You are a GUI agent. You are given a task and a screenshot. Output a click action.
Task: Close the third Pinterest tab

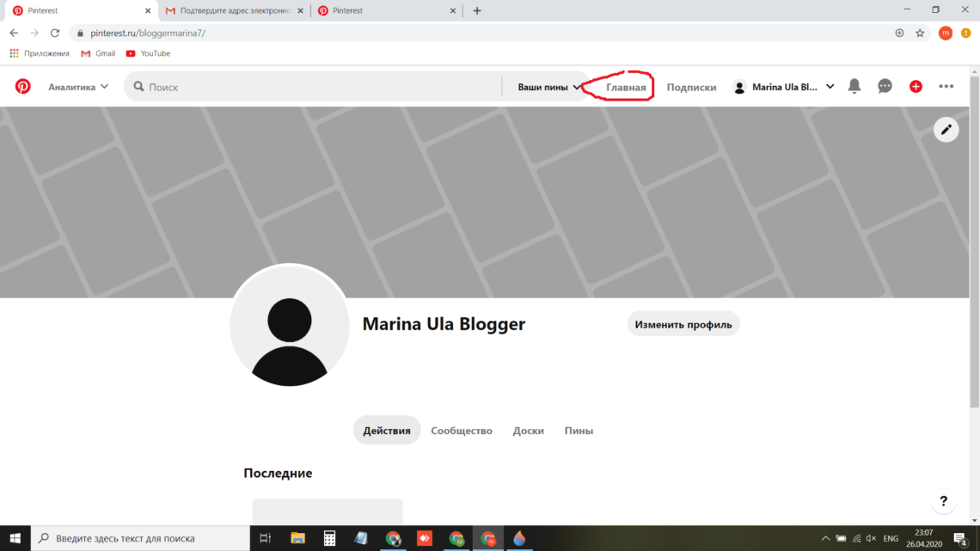click(453, 10)
